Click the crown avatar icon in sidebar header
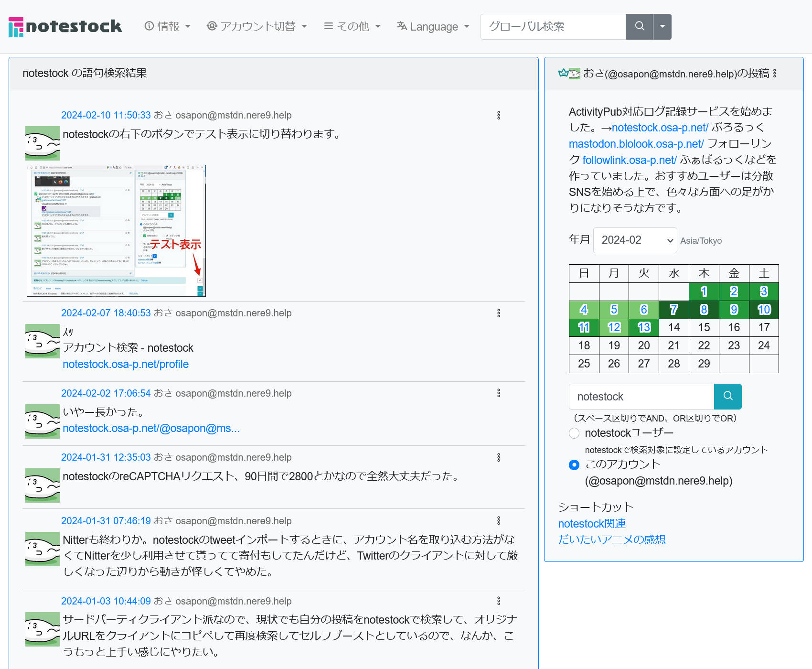812x669 pixels. (569, 73)
